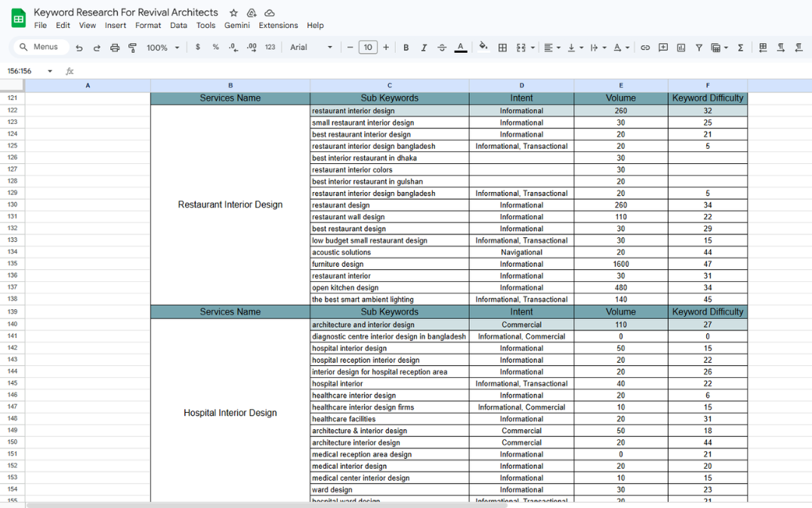The width and height of the screenshot is (812, 508).
Task: Click the functions sigma icon
Action: click(740, 48)
